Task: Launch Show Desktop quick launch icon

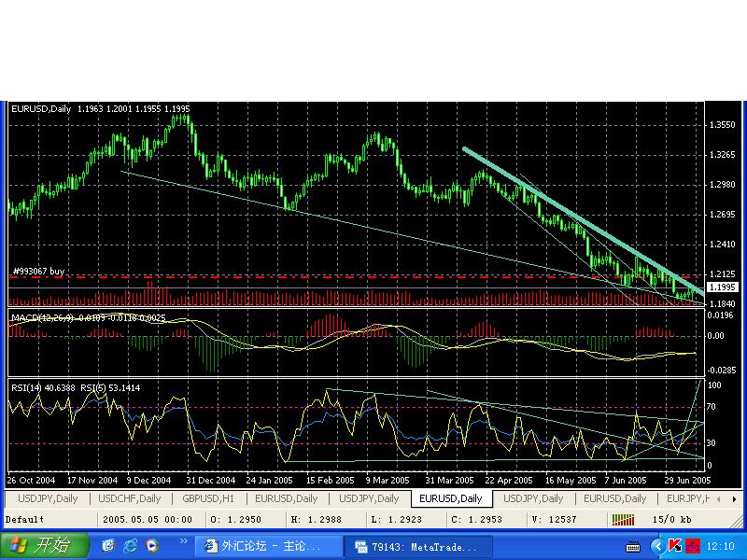Action: 108,545
